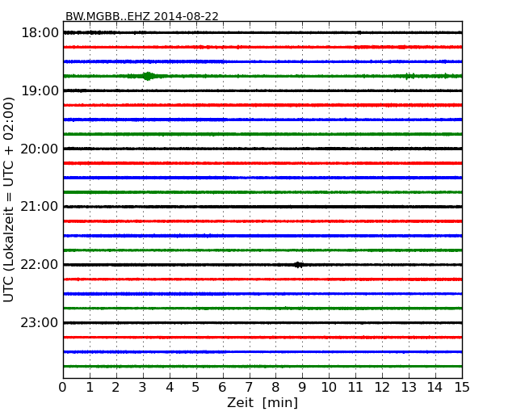Click the x-axis label Zeit [min]
Screen dimensions: 525x420
tap(262, 402)
